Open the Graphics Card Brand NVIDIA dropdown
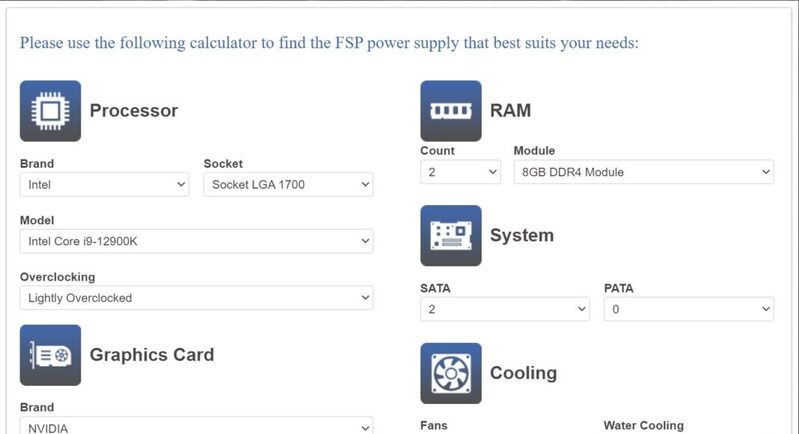The height and width of the screenshot is (434, 799). (x=197, y=427)
